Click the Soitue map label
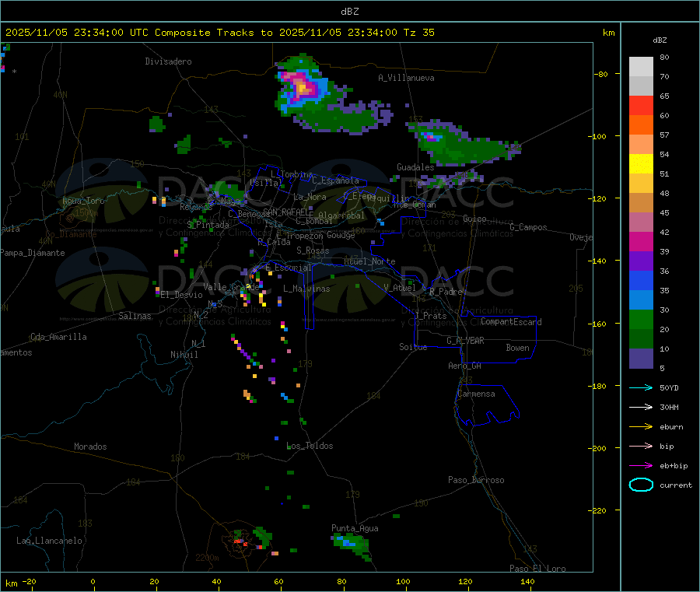 [x=414, y=347]
